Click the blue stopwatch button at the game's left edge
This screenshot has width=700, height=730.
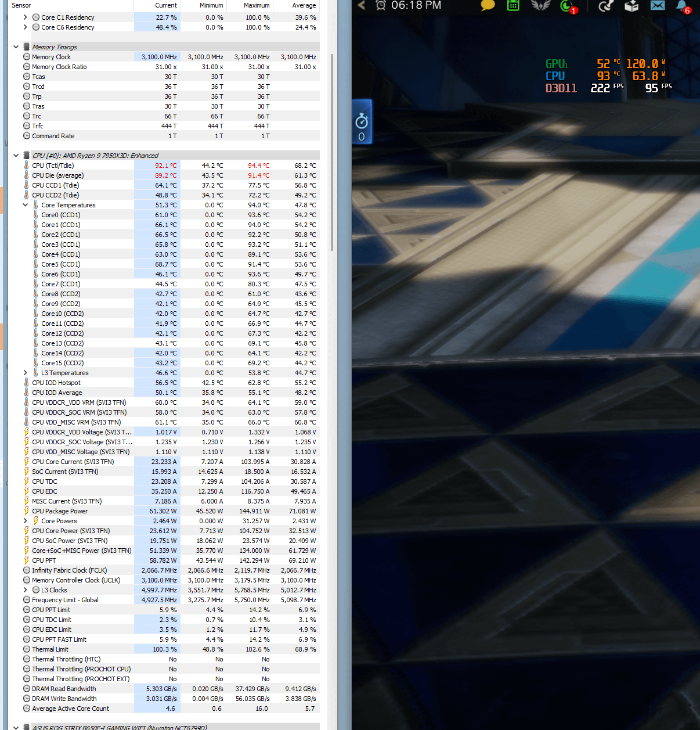pos(362,121)
